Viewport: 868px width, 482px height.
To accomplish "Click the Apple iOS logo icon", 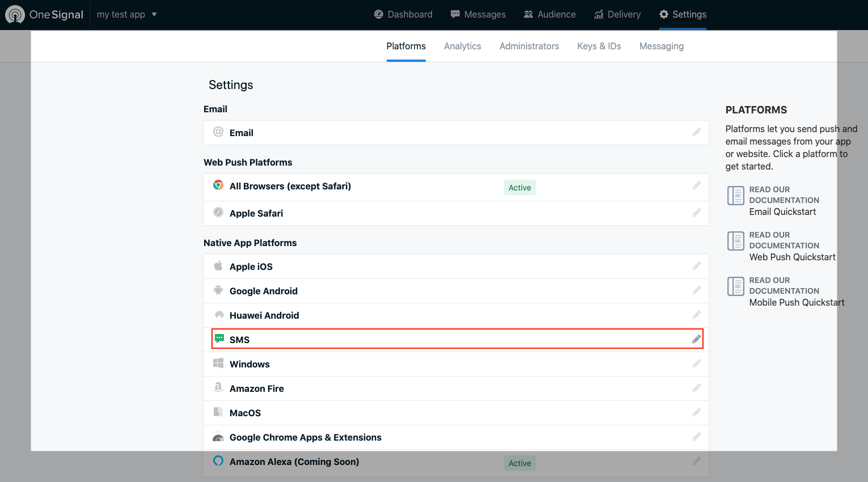I will [x=218, y=265].
